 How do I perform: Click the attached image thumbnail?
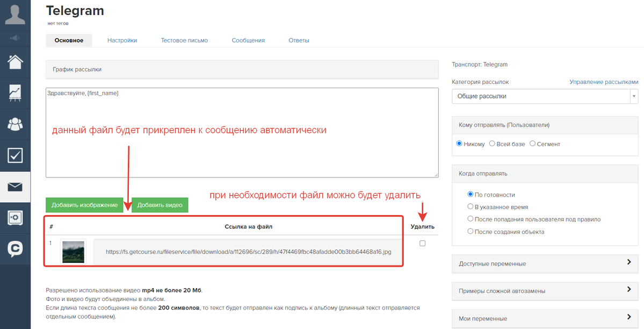click(73, 252)
